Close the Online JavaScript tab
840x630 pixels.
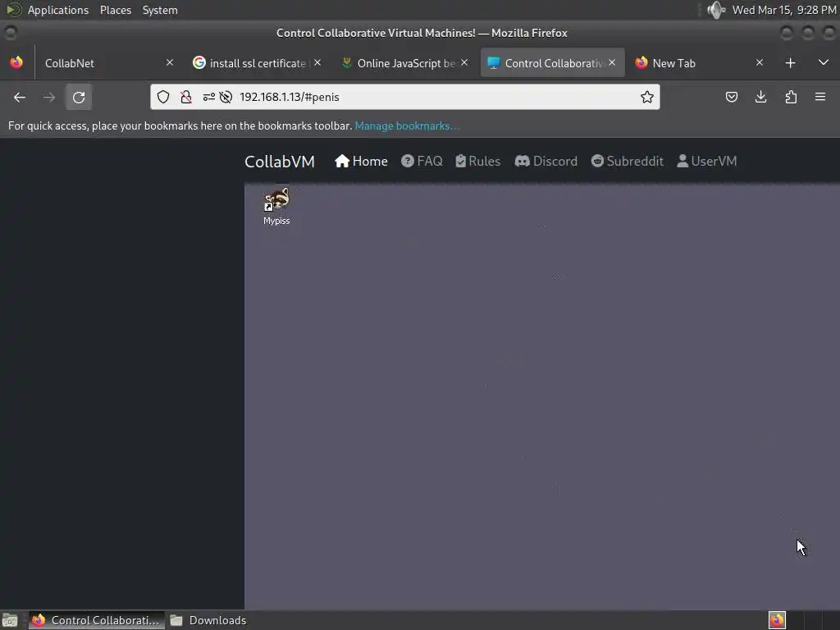464,62
